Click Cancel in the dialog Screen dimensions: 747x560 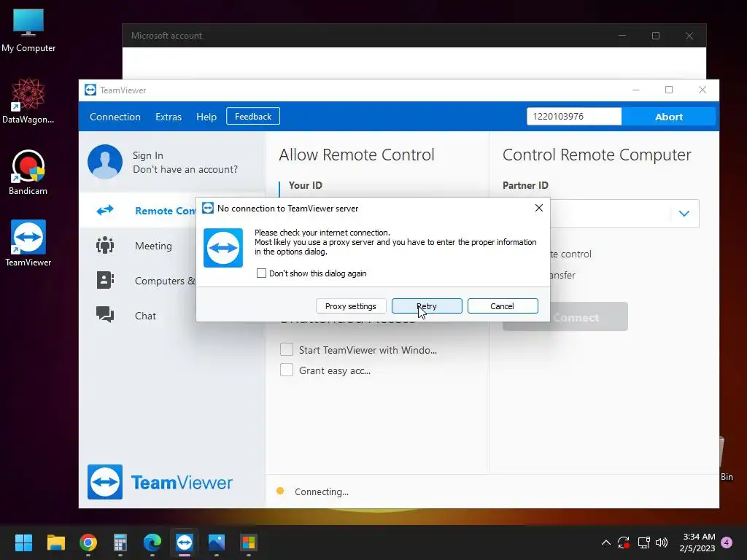click(502, 306)
